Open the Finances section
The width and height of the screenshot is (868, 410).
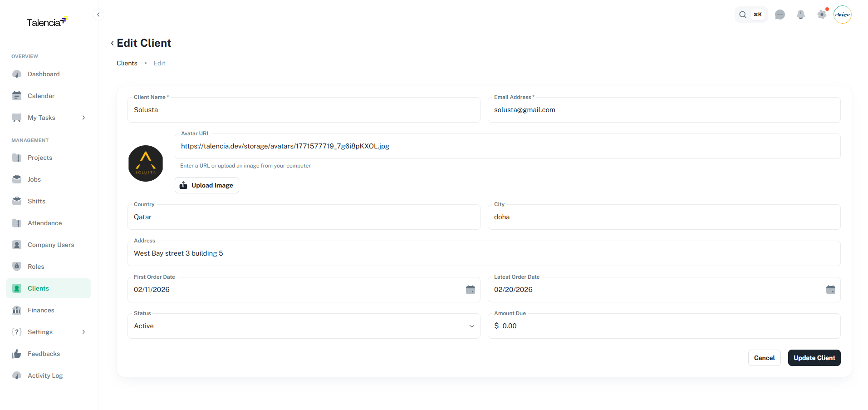[x=41, y=310]
